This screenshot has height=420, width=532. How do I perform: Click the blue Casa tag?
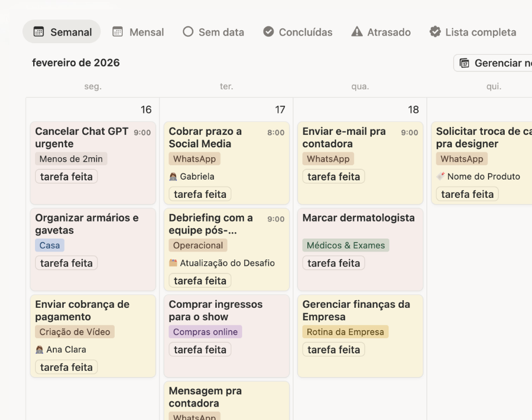pyautogui.click(x=50, y=246)
